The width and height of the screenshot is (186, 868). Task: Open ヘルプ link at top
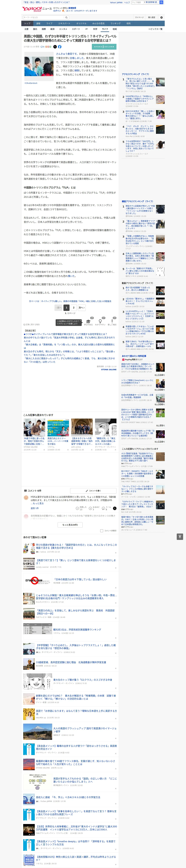pos(127,2)
